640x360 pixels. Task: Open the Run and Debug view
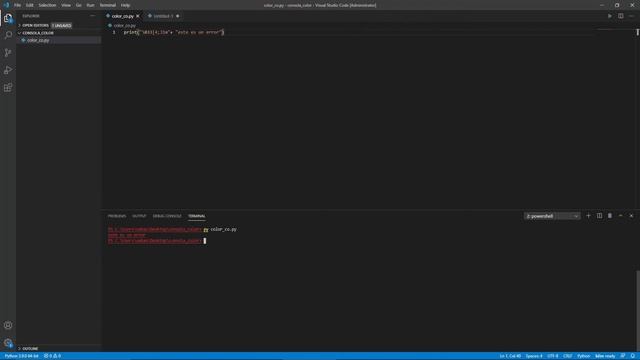[8, 70]
